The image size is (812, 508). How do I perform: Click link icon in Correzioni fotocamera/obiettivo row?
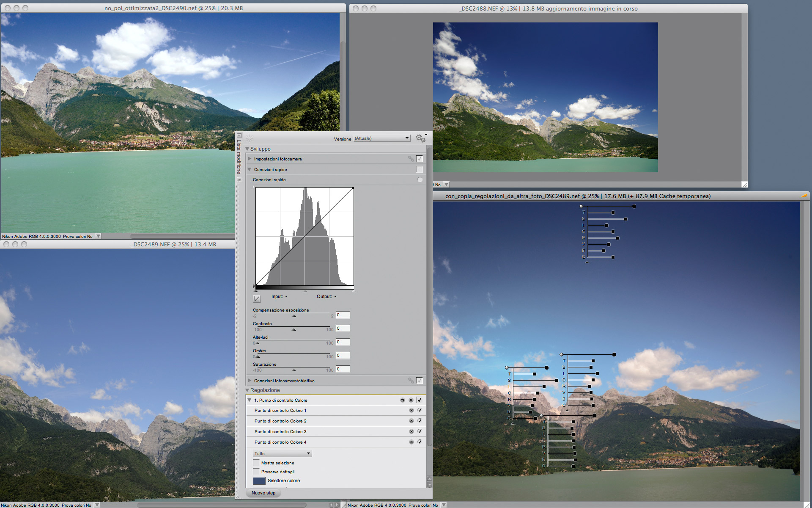[411, 381]
